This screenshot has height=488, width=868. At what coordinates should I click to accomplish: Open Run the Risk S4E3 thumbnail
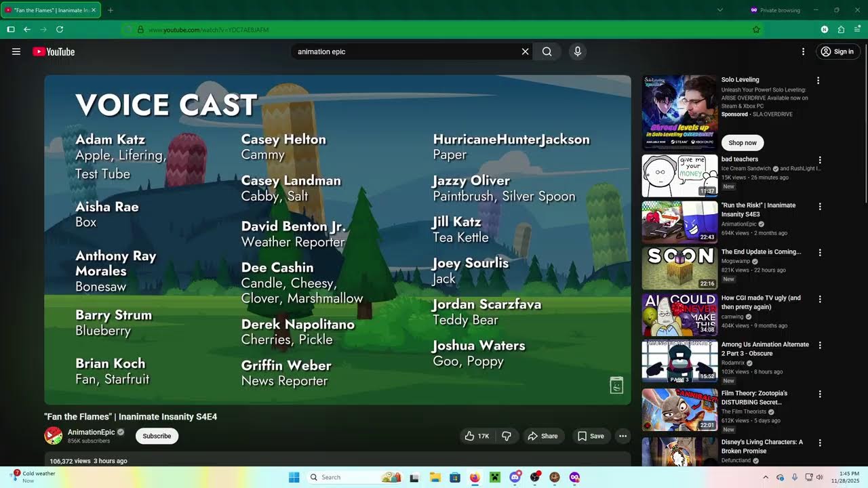point(679,222)
